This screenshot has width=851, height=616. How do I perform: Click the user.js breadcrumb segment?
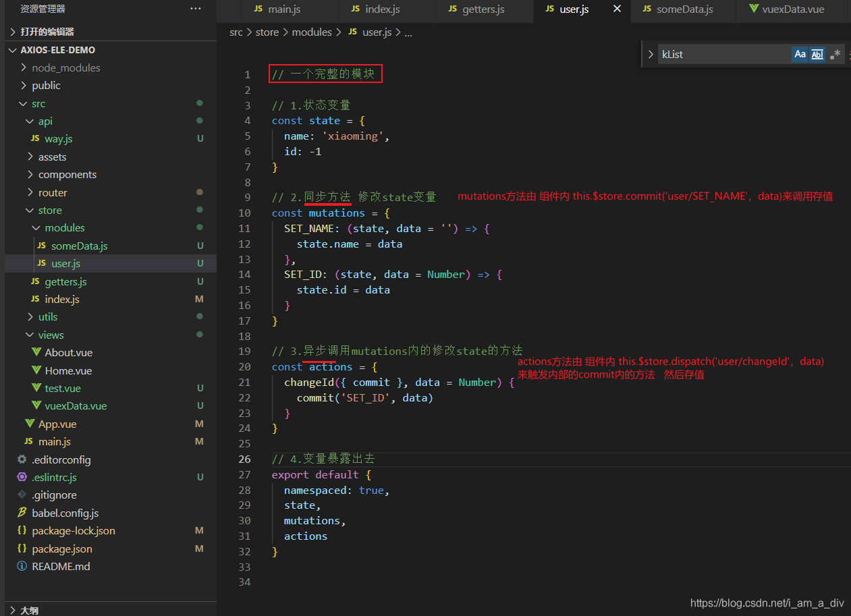(x=377, y=32)
